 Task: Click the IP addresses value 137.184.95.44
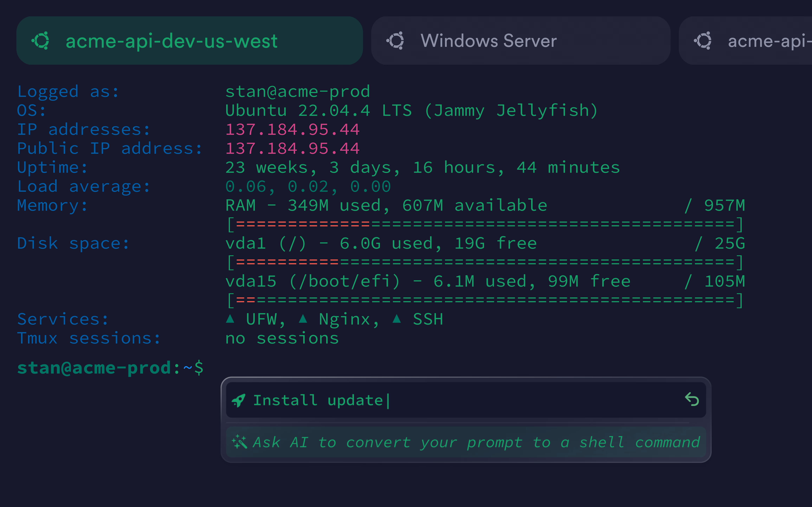[292, 129]
